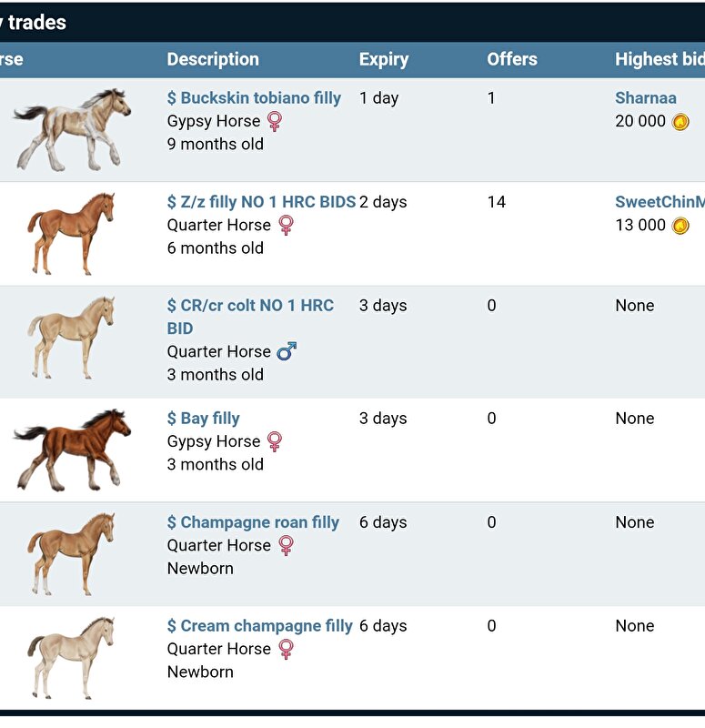Viewport: 705px width, 728px height.
Task: Open the Cream champagne filly foal picture
Action: tap(72, 657)
